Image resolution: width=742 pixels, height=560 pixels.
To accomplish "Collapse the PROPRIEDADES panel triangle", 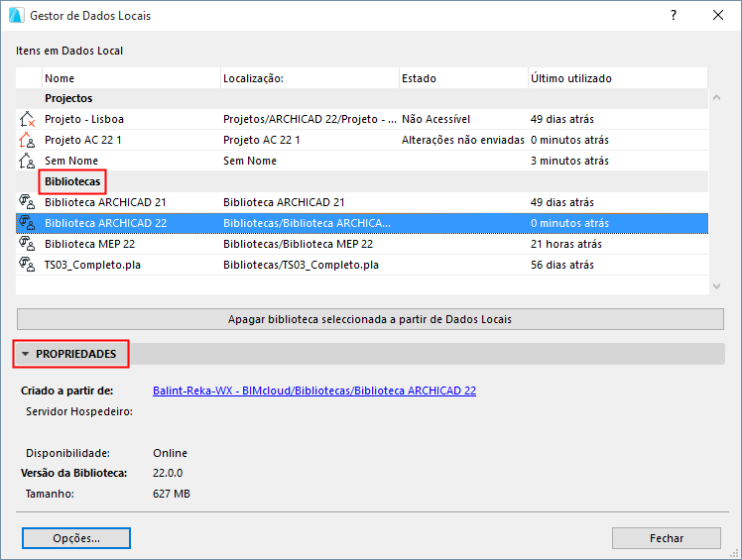I will (x=26, y=354).
